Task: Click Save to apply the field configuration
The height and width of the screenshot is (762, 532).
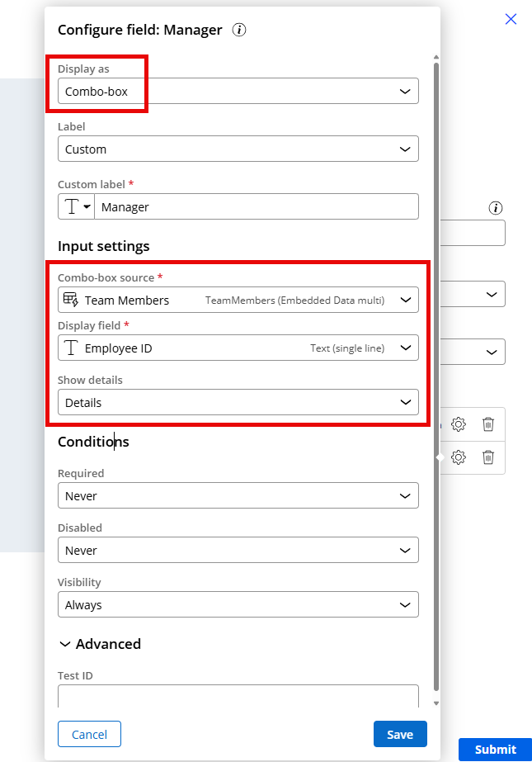Action: pos(400,733)
